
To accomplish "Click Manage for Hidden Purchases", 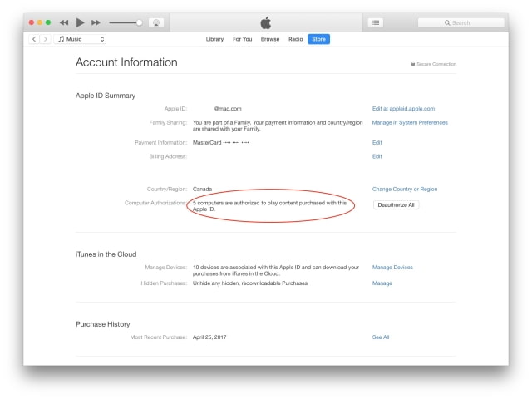I will pyautogui.click(x=382, y=283).
